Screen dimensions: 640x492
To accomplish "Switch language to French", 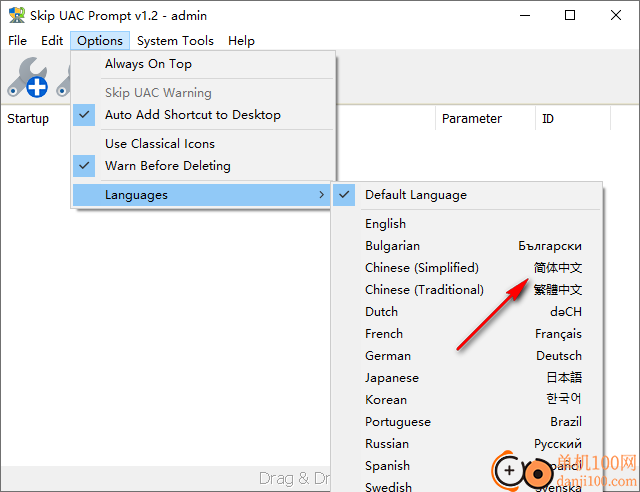I will (x=467, y=334).
